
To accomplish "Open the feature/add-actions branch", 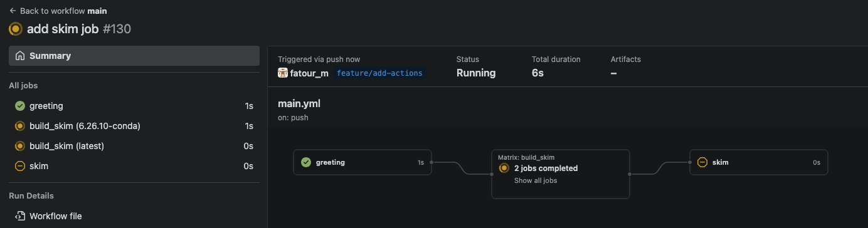I will pyautogui.click(x=380, y=73).
